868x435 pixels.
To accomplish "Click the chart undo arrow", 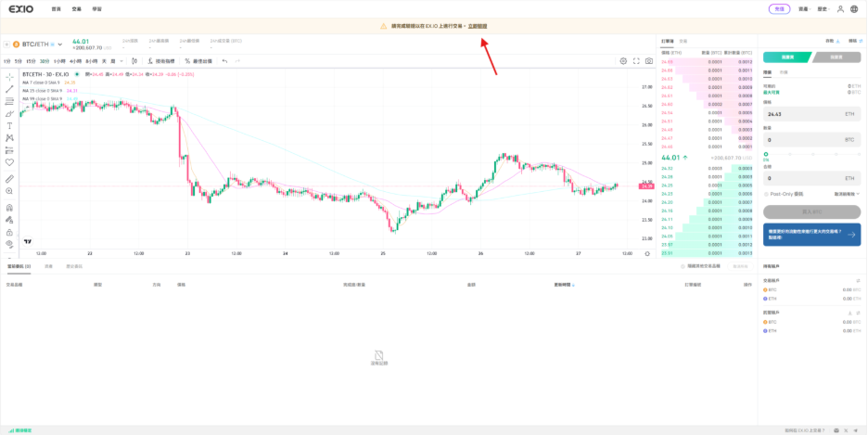I will (224, 61).
